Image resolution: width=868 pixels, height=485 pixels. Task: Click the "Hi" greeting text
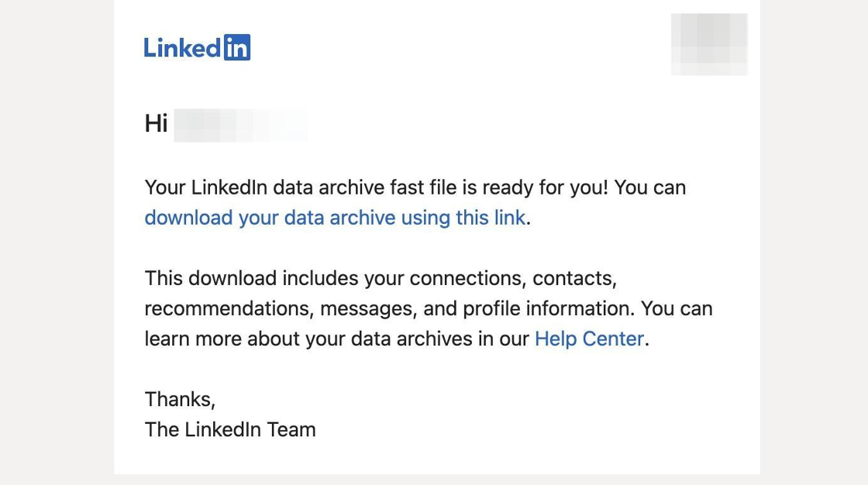pos(156,123)
